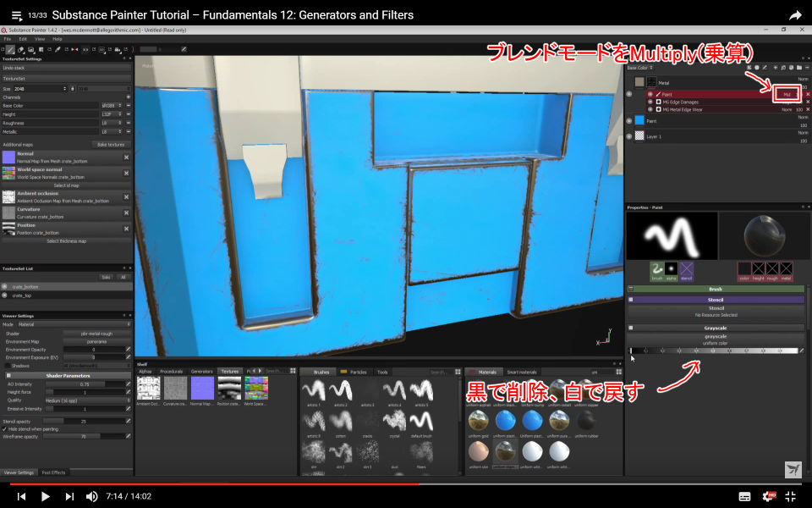Image resolution: width=812 pixels, height=508 pixels.
Task: Remove the Curvature additional map
Action: tap(126, 213)
